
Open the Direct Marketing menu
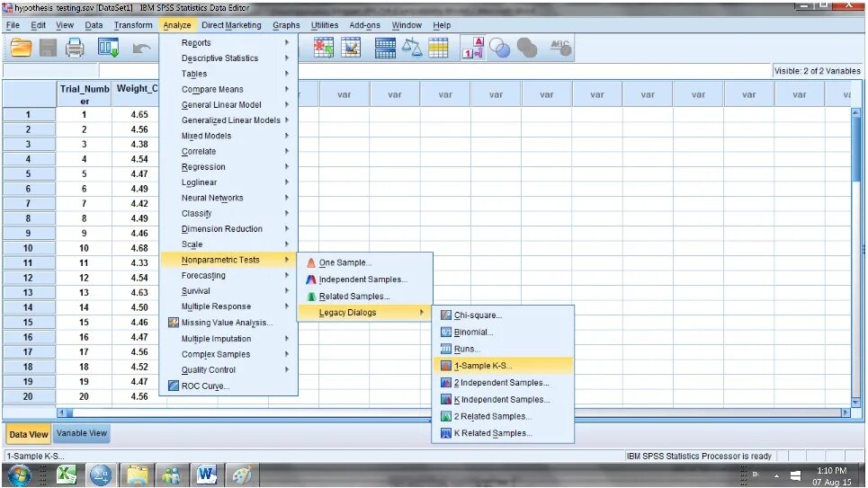tap(231, 25)
